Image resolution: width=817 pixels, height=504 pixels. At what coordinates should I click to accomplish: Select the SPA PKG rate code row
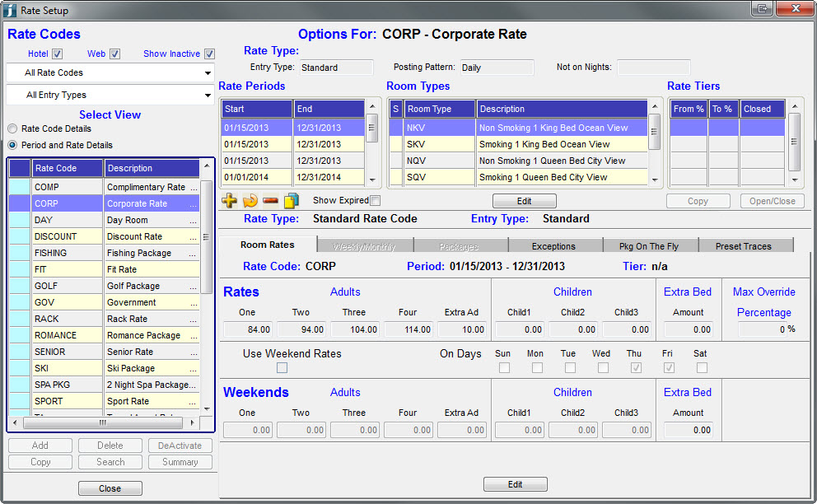pyautogui.click(x=105, y=385)
